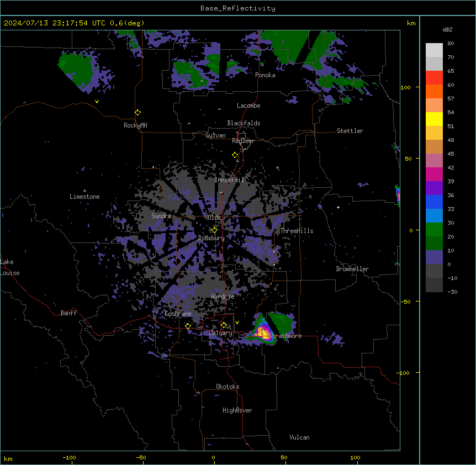Click the Lacombe city label
The image size is (476, 465).
tap(248, 105)
